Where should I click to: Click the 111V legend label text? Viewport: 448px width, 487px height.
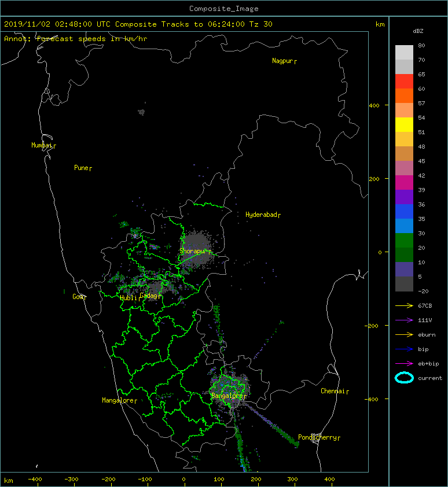point(425,320)
